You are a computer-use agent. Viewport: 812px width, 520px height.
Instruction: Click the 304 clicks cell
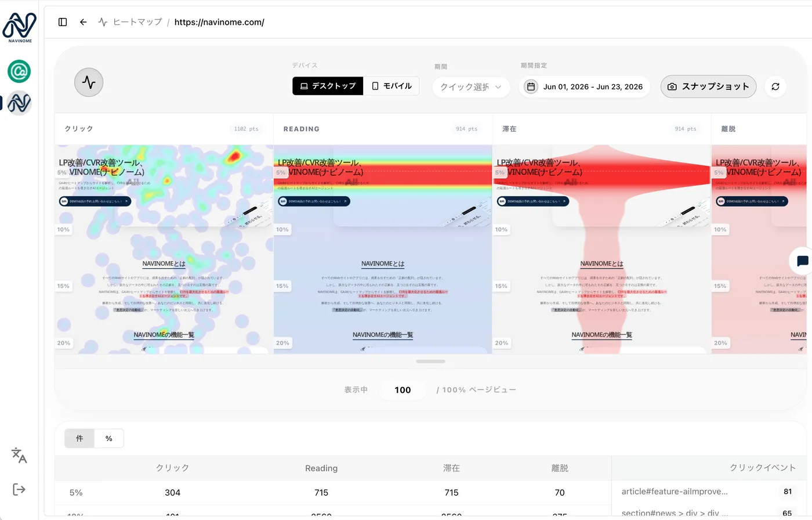172,492
